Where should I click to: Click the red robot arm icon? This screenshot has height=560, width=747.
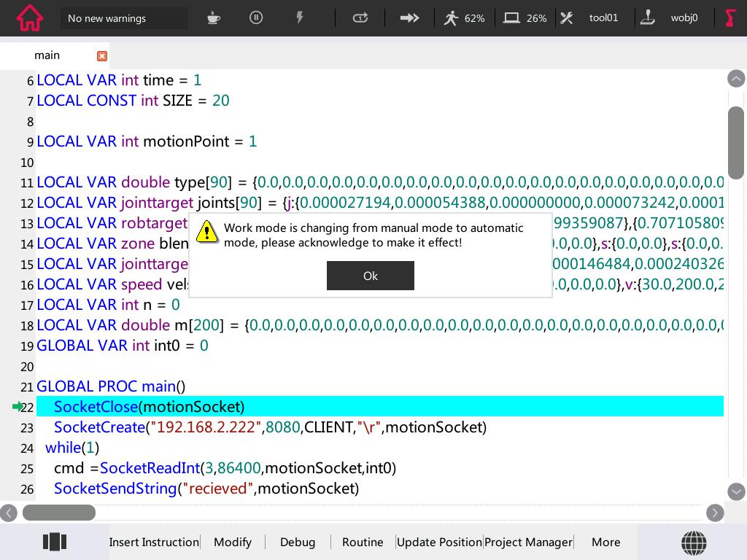coord(729,17)
